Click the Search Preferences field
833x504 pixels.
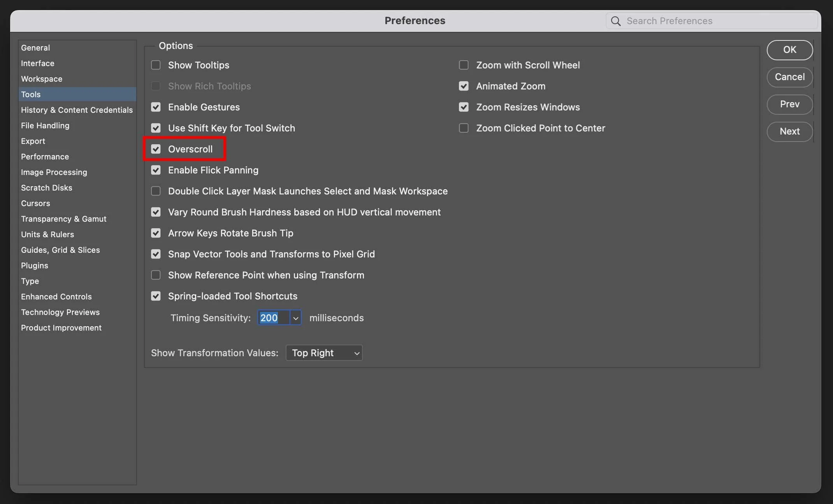click(x=712, y=21)
